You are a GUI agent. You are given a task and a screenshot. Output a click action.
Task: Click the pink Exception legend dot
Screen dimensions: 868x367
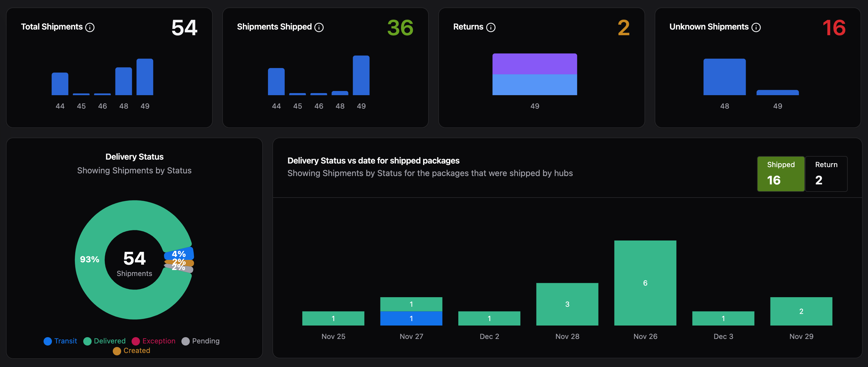[x=136, y=341]
